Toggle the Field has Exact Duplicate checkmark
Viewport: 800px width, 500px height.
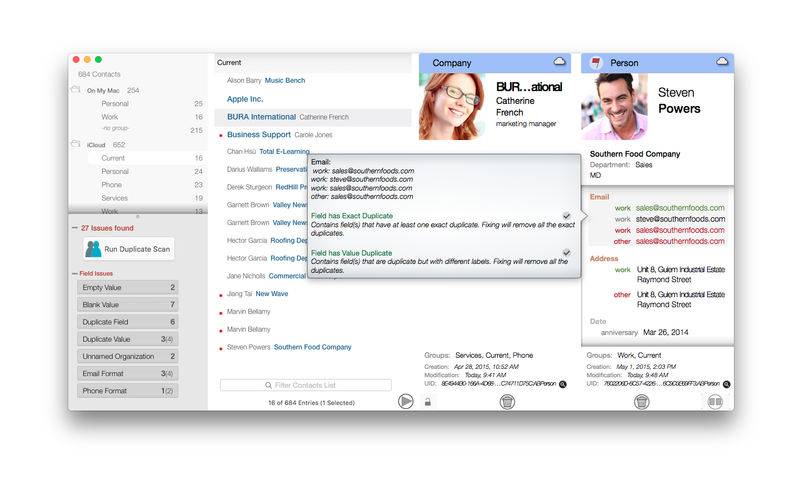566,216
